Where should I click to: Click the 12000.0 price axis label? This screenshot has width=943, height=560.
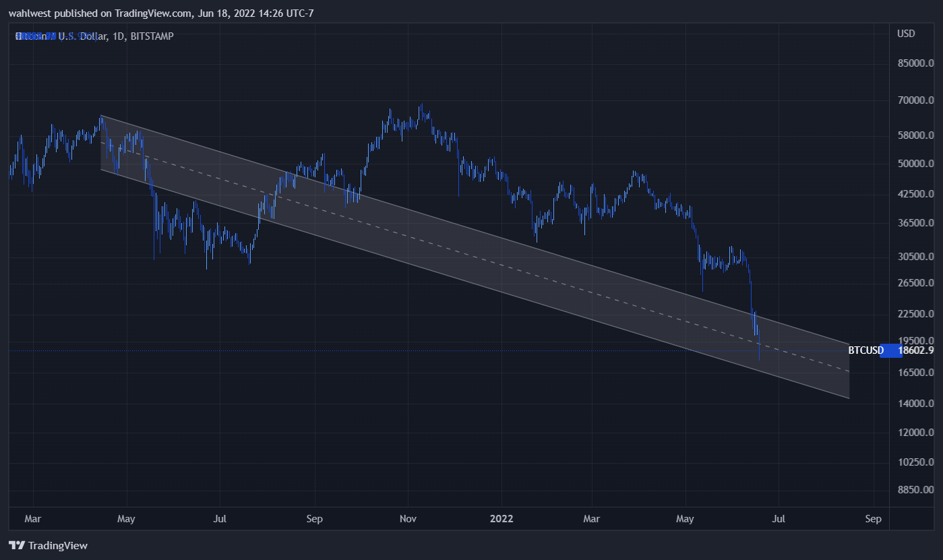917,433
